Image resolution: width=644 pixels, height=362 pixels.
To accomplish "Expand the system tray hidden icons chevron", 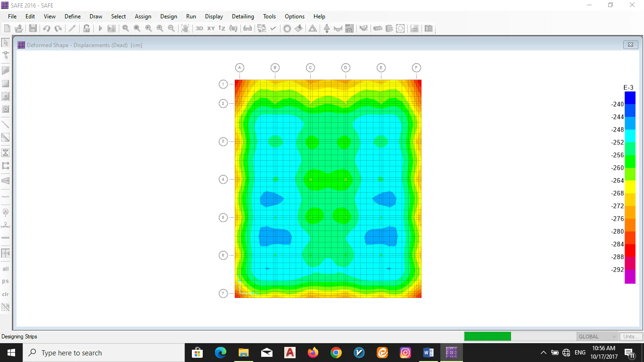I will [543, 353].
